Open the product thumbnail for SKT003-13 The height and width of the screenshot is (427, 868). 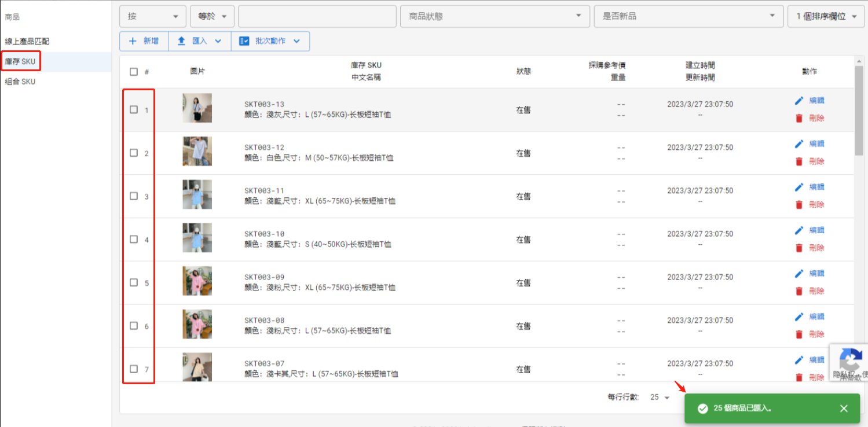click(197, 108)
